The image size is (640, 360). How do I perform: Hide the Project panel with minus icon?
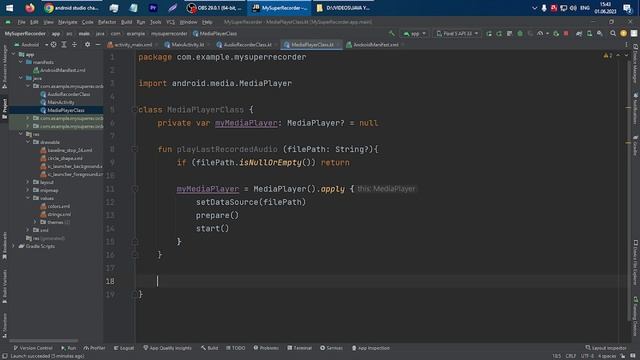98,44
